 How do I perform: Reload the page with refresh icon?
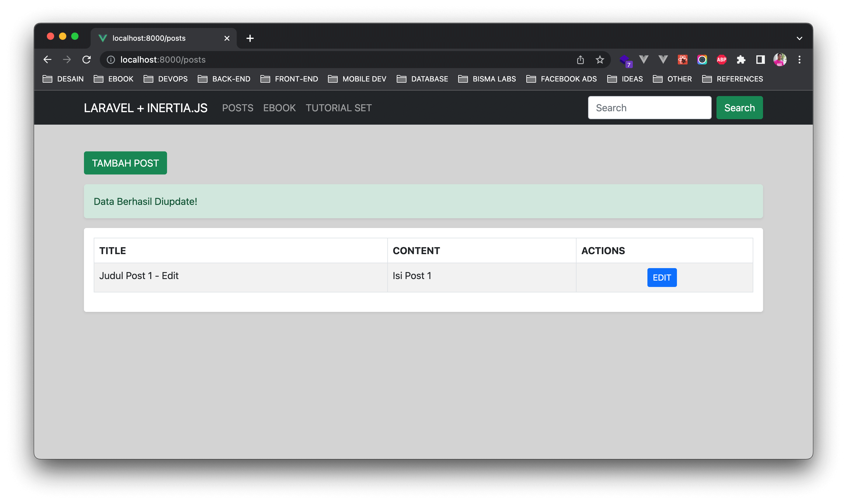pyautogui.click(x=87, y=60)
